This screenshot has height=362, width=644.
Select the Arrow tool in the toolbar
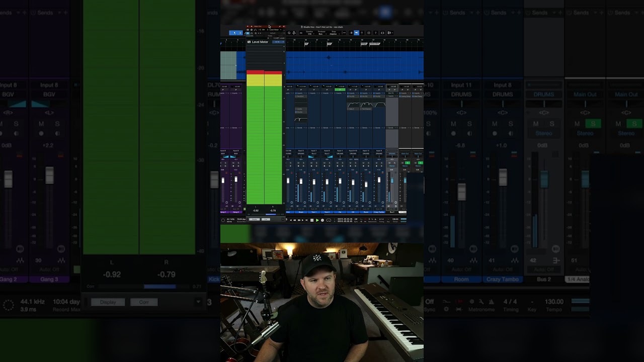point(234,33)
